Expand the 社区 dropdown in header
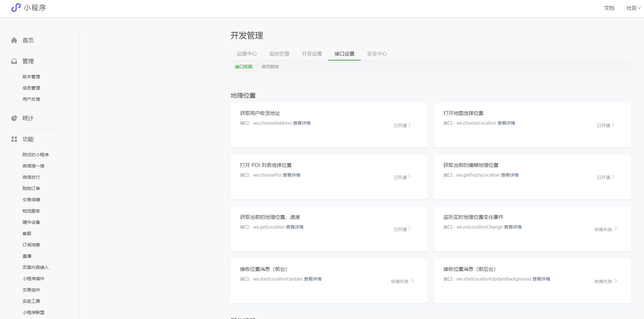Viewport: 644px width, 319px height. point(633,8)
